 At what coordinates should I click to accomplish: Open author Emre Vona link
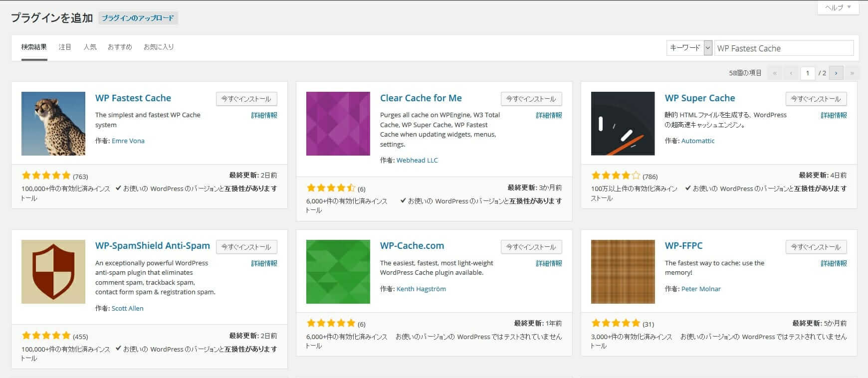pos(128,141)
